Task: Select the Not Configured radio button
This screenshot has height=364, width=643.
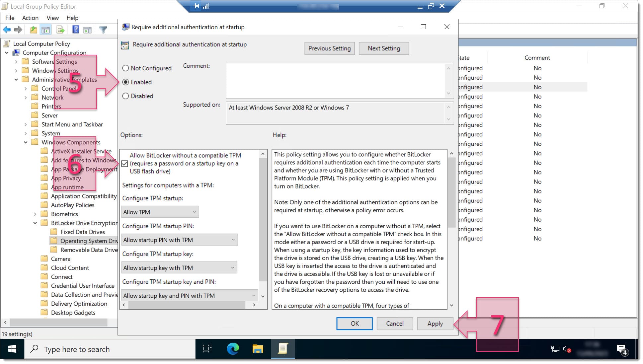Action: tap(125, 68)
